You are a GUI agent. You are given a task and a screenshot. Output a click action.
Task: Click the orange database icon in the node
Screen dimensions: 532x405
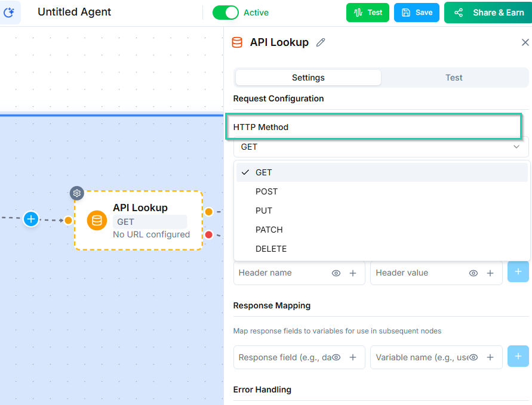point(97,220)
